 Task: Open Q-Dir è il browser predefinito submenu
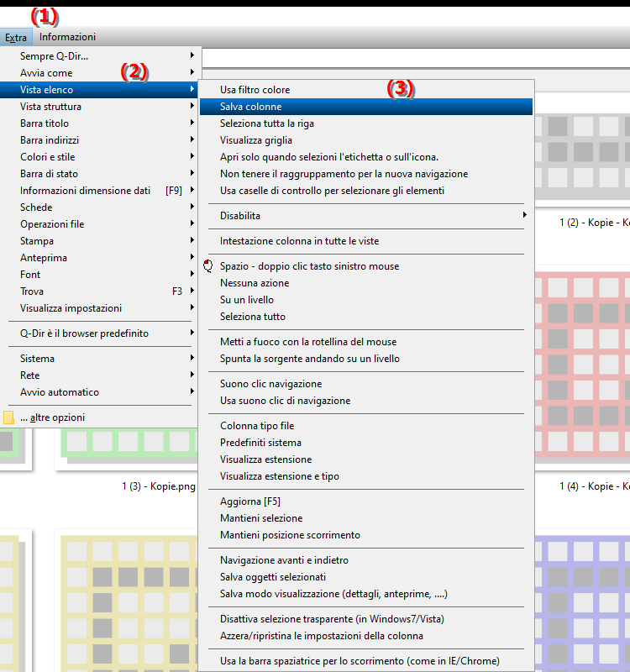99,333
